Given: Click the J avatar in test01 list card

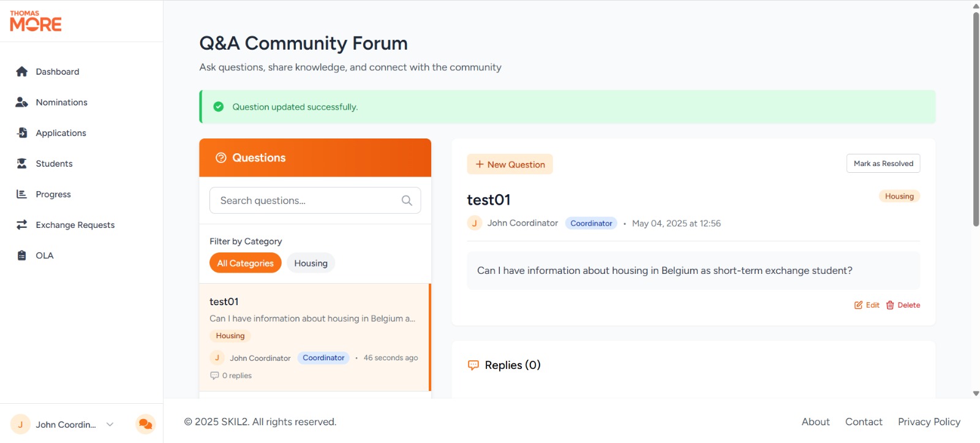Looking at the screenshot, I should [x=217, y=358].
